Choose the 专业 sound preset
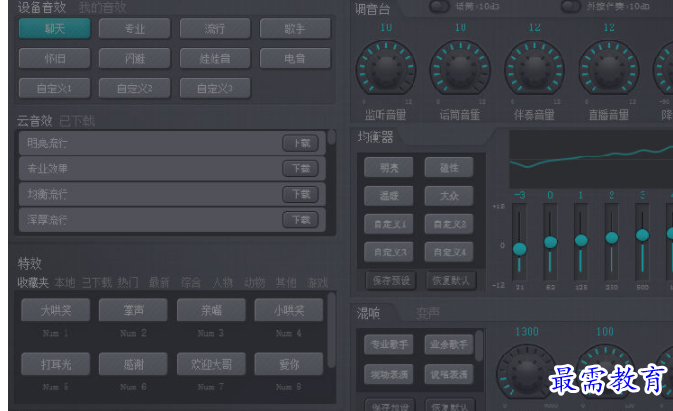673x411 pixels. [134, 29]
